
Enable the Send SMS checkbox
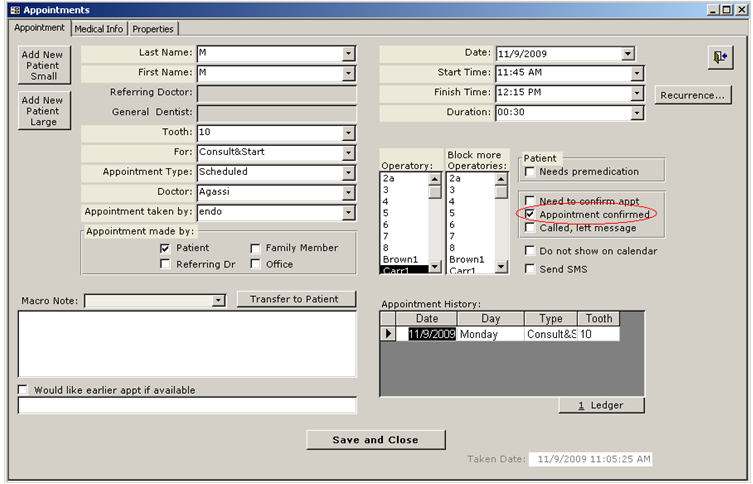(x=530, y=269)
